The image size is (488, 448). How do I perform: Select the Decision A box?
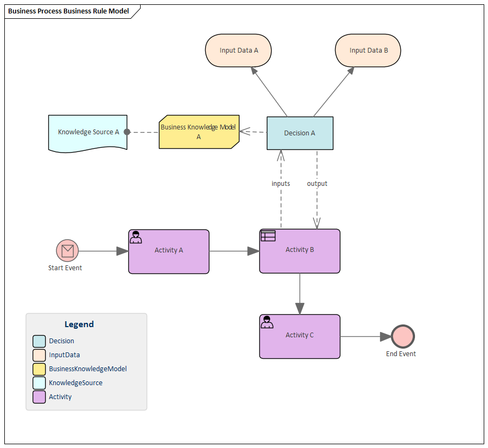300,133
